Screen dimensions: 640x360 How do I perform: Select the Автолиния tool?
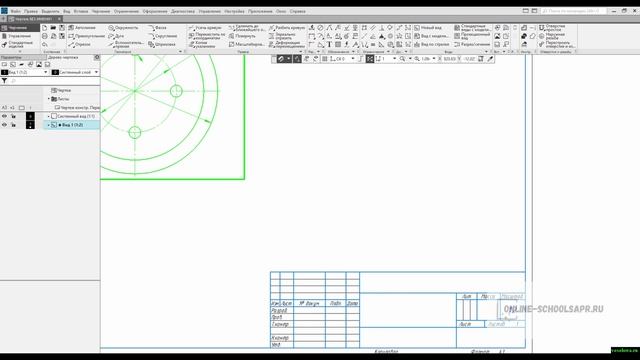point(82,28)
